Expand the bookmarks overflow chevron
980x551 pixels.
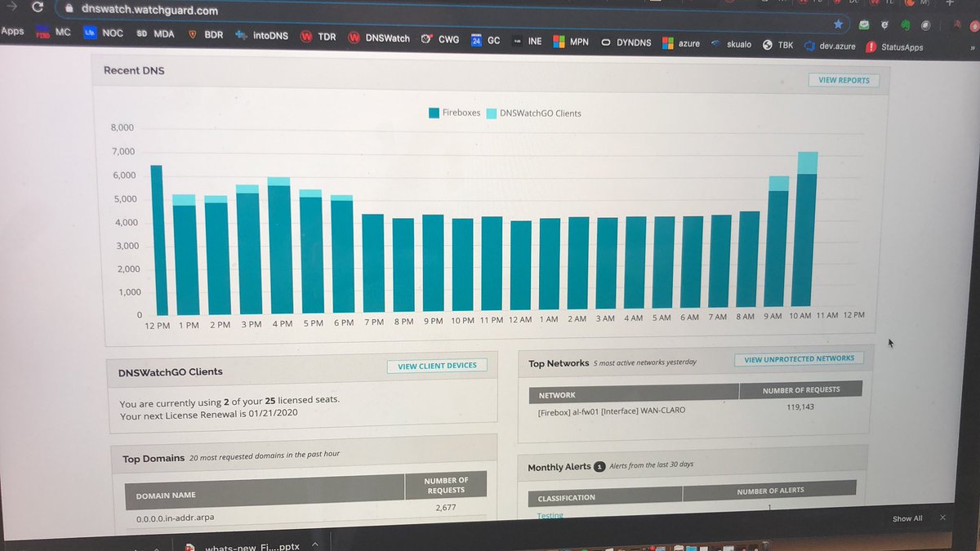point(973,48)
